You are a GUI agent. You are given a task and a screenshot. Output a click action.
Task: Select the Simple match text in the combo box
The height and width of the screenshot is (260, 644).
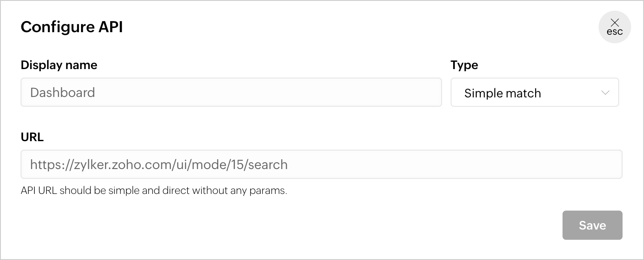point(503,93)
